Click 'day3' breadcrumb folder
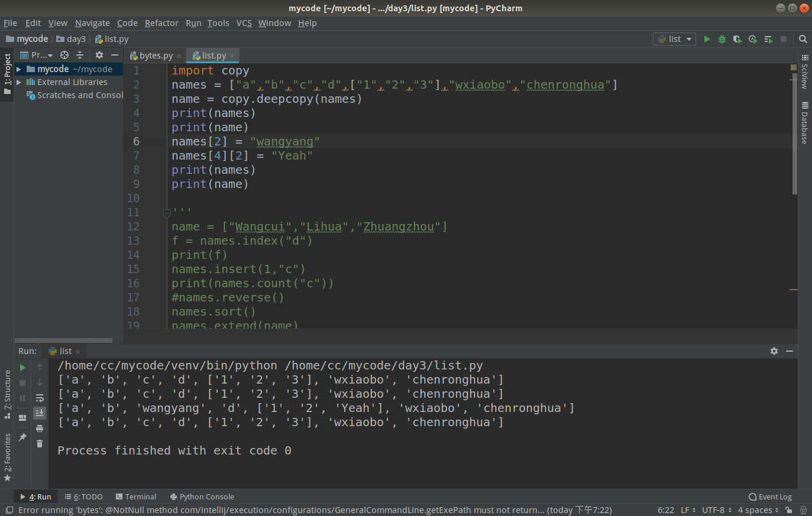The image size is (812, 516). click(x=72, y=39)
